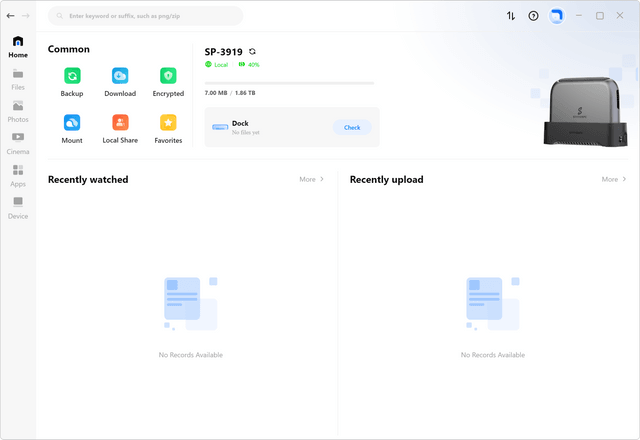Open the help question mark icon
The image size is (640, 440).
pos(533,16)
